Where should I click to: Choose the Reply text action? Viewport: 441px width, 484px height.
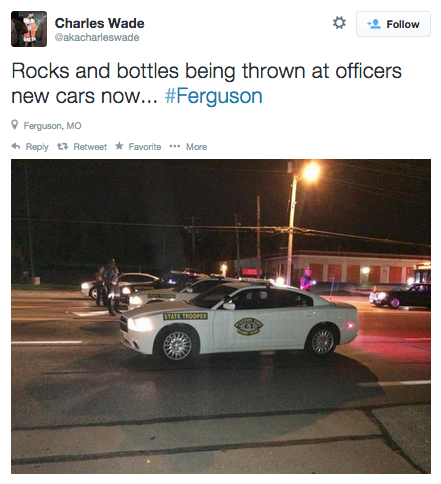coord(37,147)
